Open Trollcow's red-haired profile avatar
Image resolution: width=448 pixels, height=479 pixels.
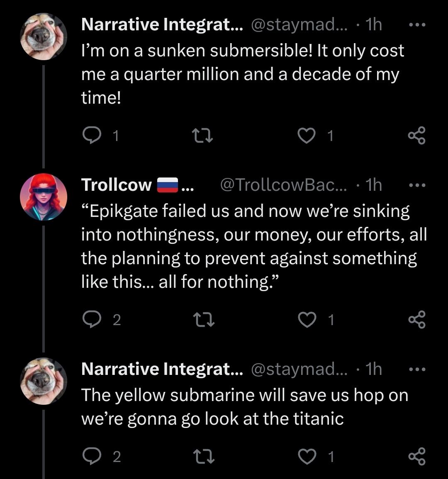click(44, 197)
